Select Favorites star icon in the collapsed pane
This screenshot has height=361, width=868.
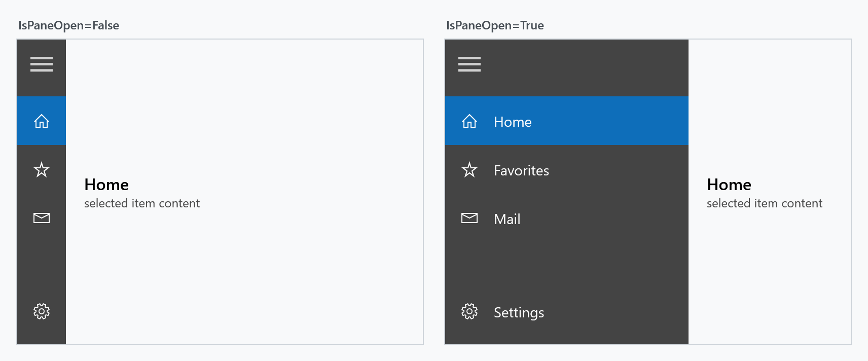click(x=42, y=169)
